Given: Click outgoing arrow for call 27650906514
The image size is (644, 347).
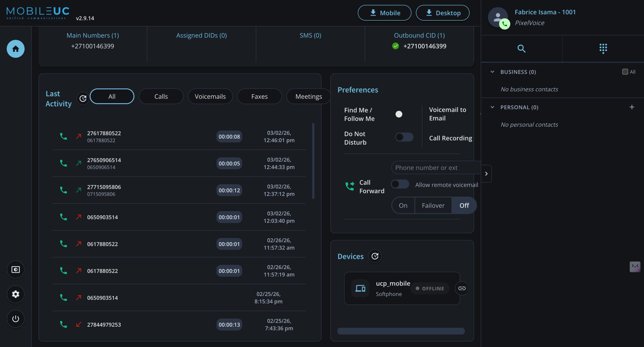Looking at the screenshot, I should click(x=78, y=163).
